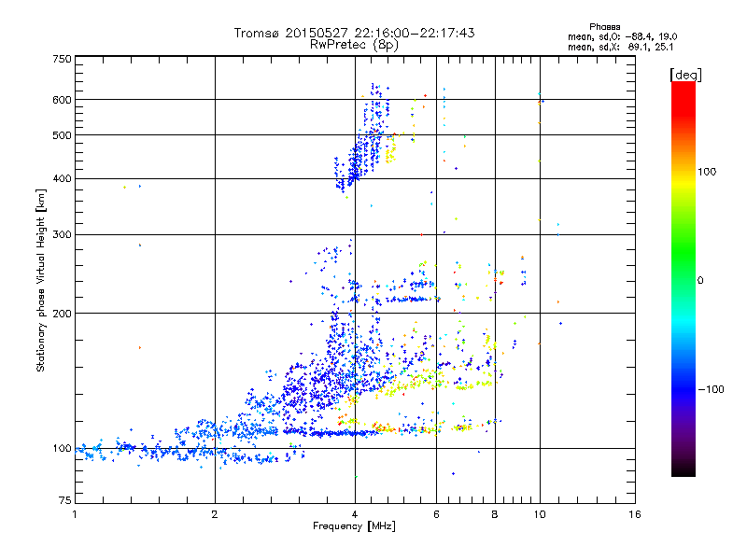Click the 'RwPretec (8p)' subtitle

(354, 45)
